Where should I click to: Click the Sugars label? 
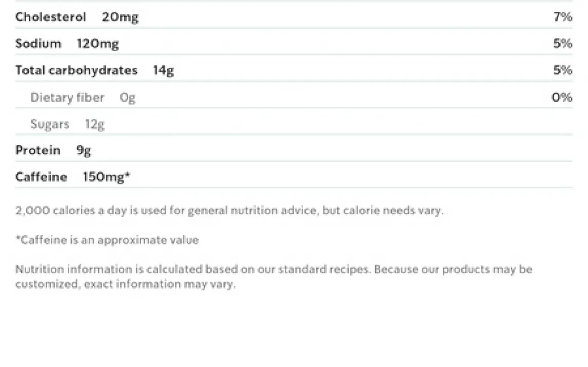pos(50,124)
